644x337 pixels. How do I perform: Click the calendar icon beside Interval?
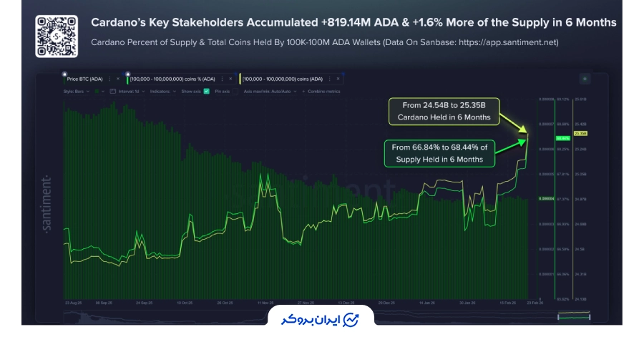[x=112, y=92]
